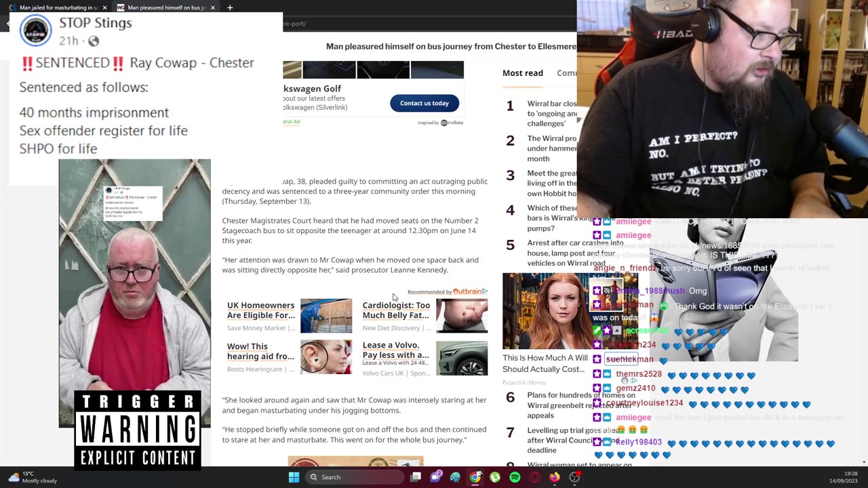868x488 pixels.
Task: Close the 'Man jailed for' tab
Action: [104, 7]
